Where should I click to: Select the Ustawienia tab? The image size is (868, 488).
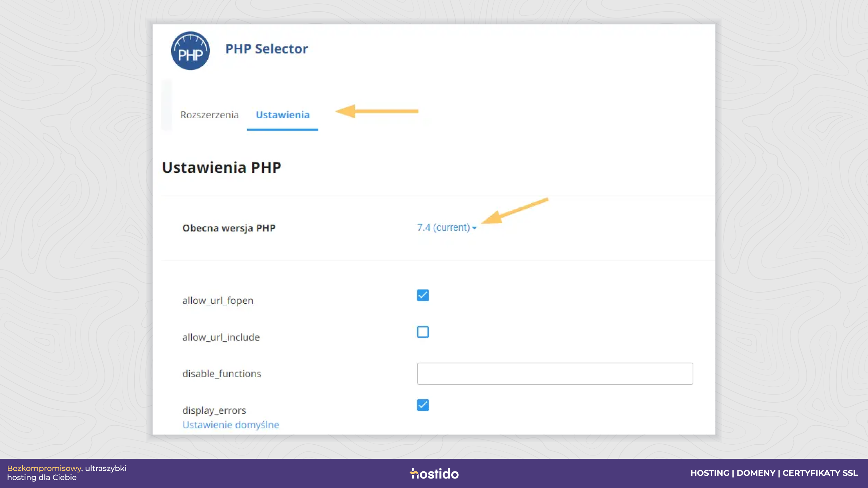tap(282, 115)
